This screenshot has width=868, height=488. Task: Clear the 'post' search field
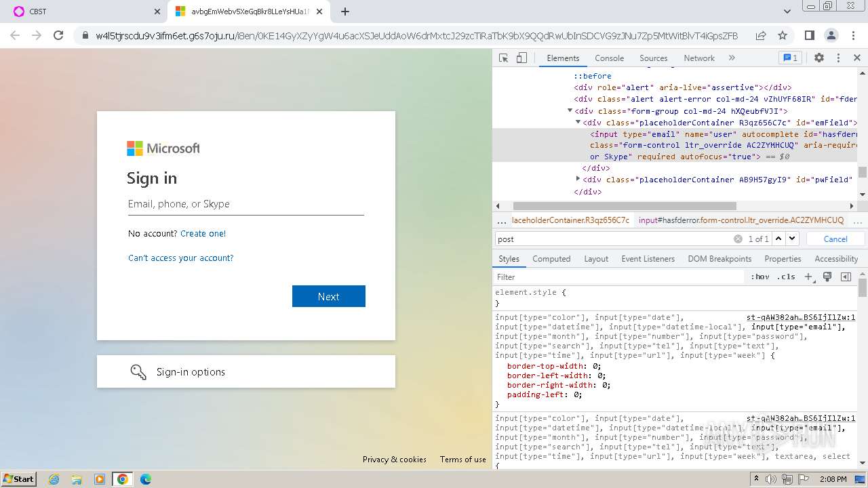point(738,239)
